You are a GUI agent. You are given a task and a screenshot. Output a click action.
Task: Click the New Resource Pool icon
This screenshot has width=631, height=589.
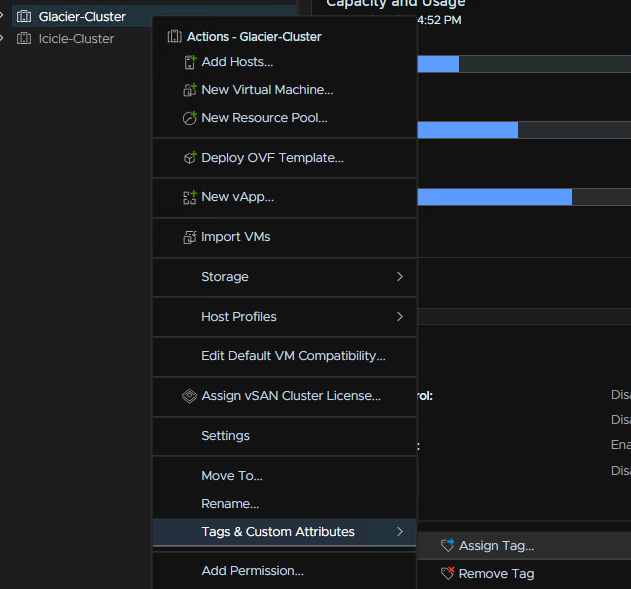pos(190,118)
